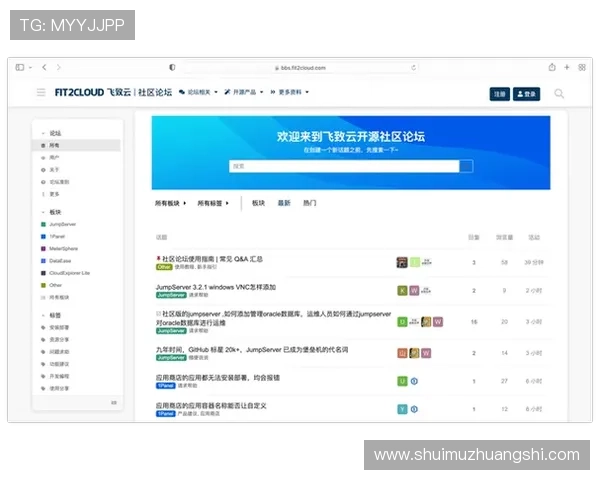
Task: Click the bbs.fit2cloud.com address bar
Action: click(300, 68)
